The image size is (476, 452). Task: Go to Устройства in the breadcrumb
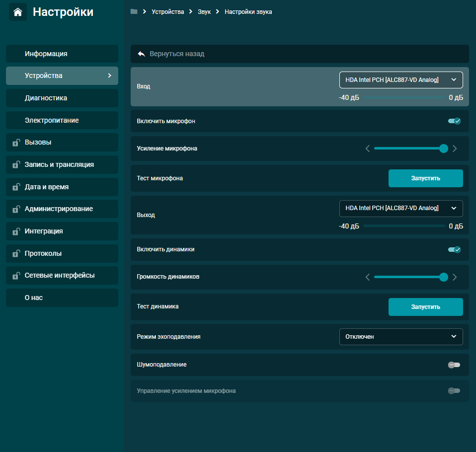coord(167,12)
